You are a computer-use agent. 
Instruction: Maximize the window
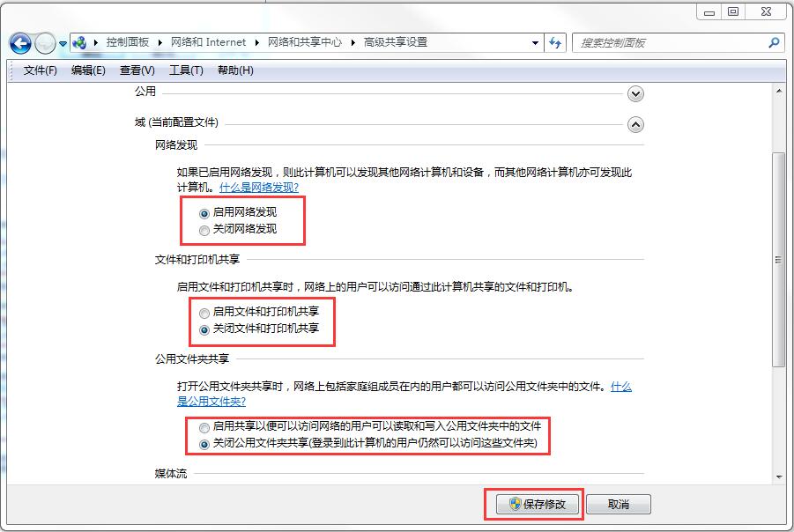click(732, 12)
